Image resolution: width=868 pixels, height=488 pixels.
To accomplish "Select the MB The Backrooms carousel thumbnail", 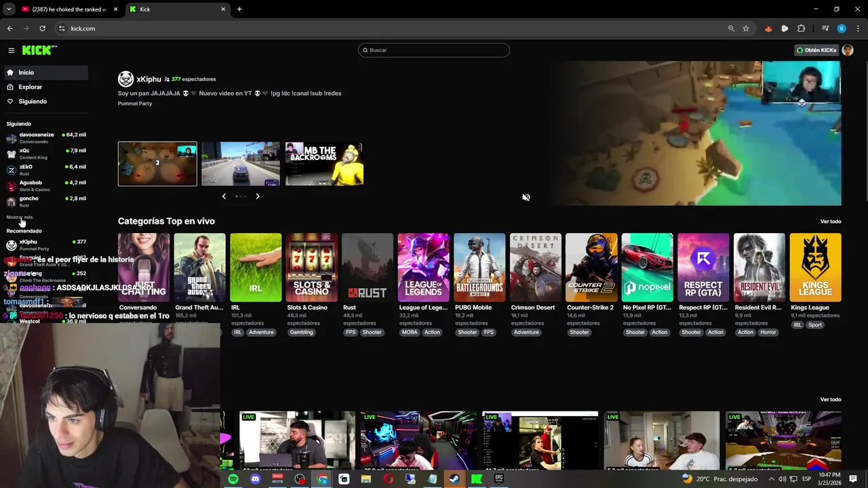I will tap(324, 163).
